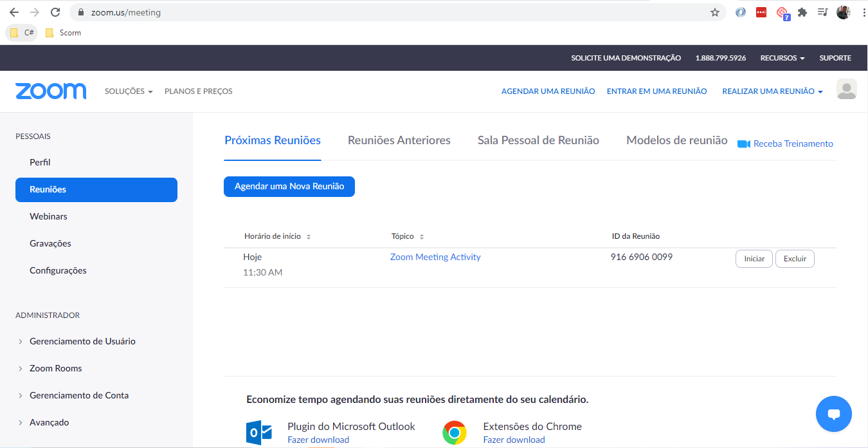Open the extension icon with badge 7

[782, 13]
